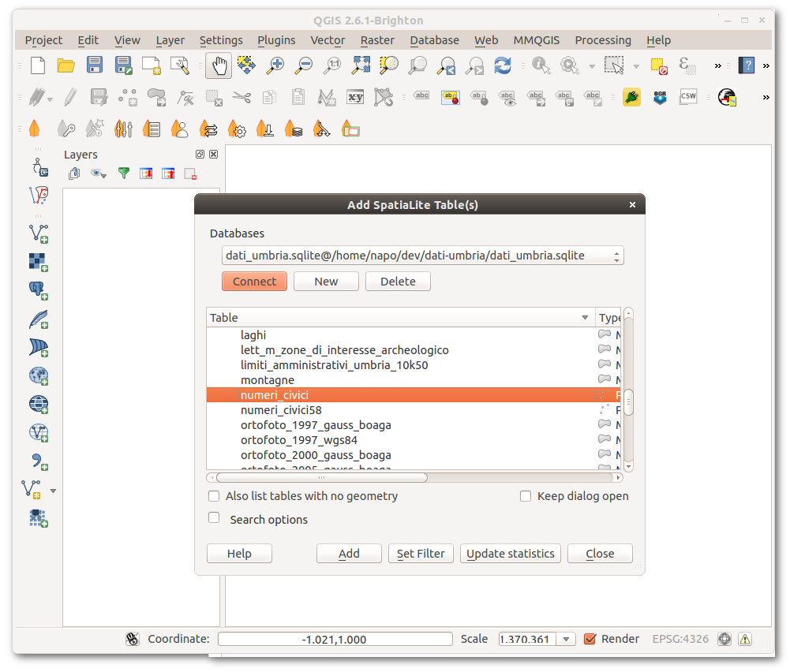Click the Connect button

pos(254,282)
